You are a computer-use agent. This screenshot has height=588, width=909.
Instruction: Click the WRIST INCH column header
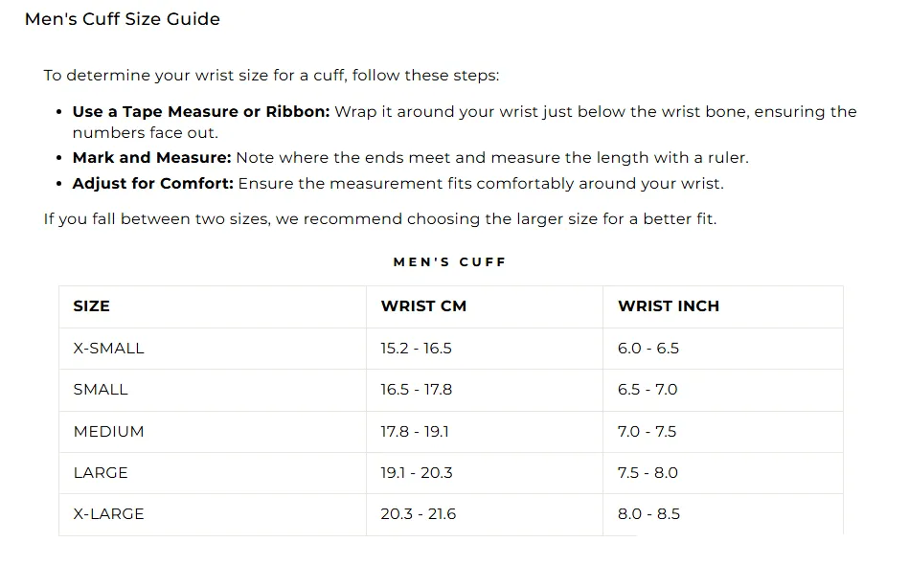(669, 306)
